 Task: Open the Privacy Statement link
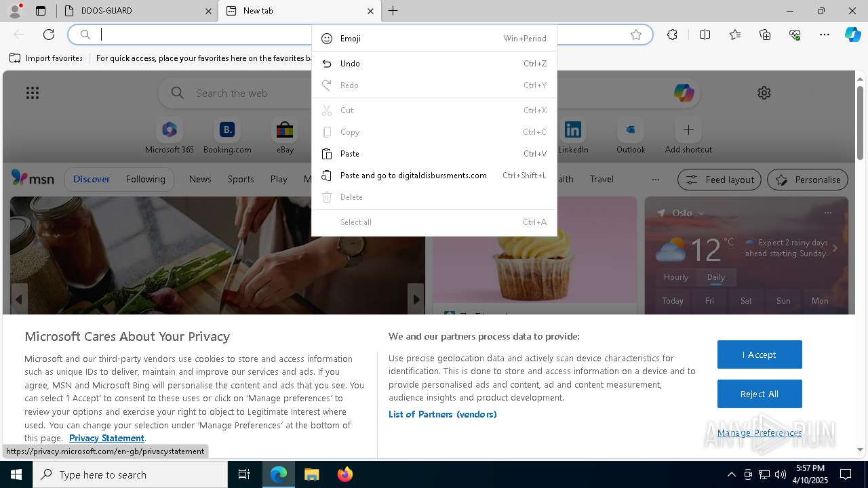point(106,438)
